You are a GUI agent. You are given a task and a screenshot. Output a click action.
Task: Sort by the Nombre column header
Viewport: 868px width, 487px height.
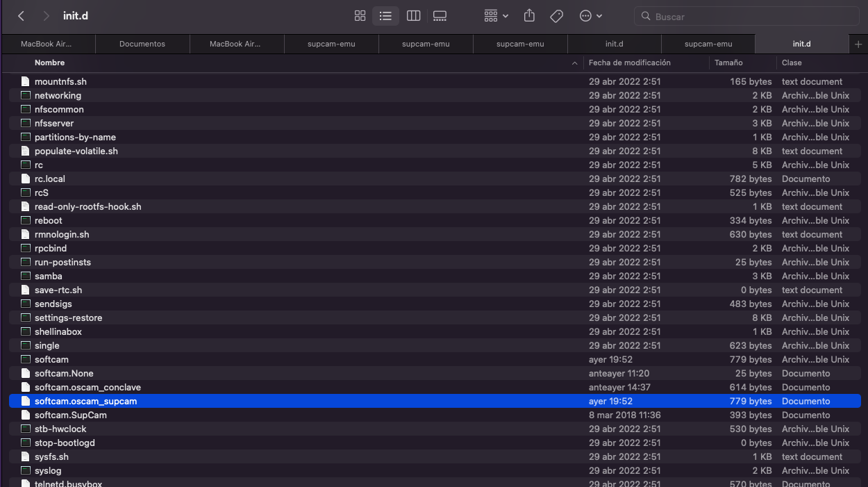click(x=50, y=63)
